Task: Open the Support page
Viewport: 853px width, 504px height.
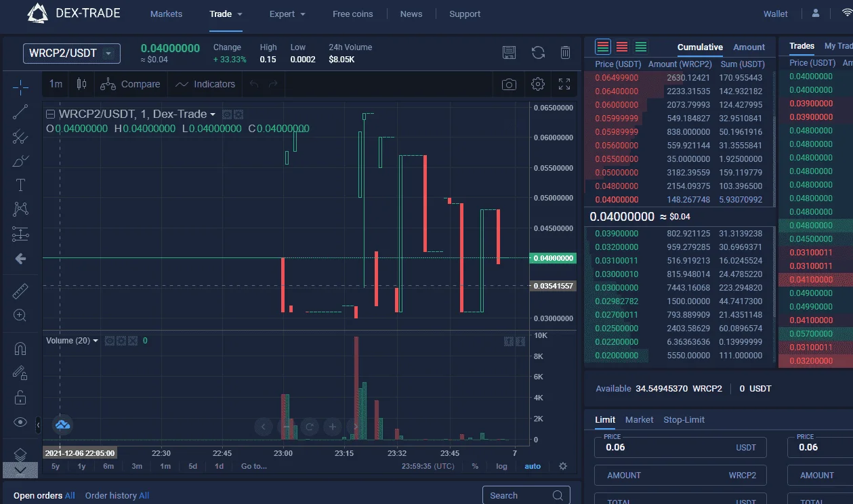Action: tap(465, 14)
